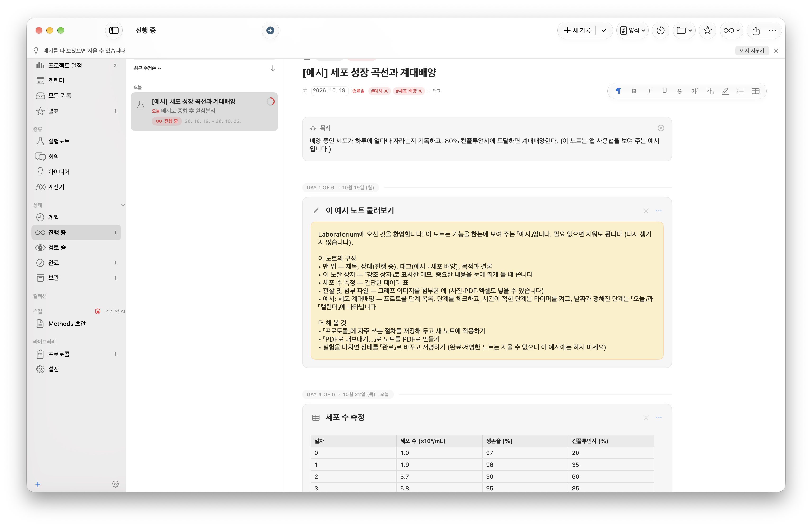Toggle strikethrough formatting
The image size is (812, 527).
(679, 91)
